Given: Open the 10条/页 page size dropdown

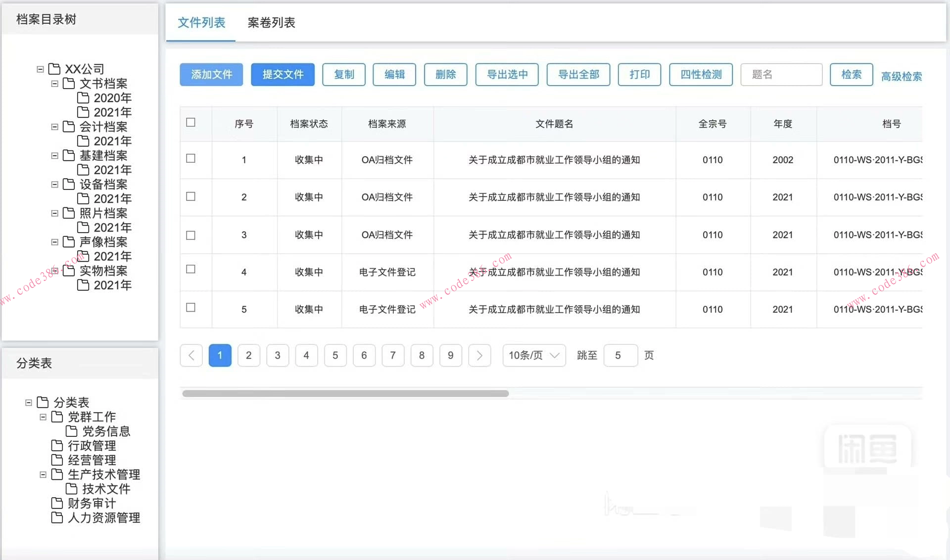Looking at the screenshot, I should (x=534, y=355).
